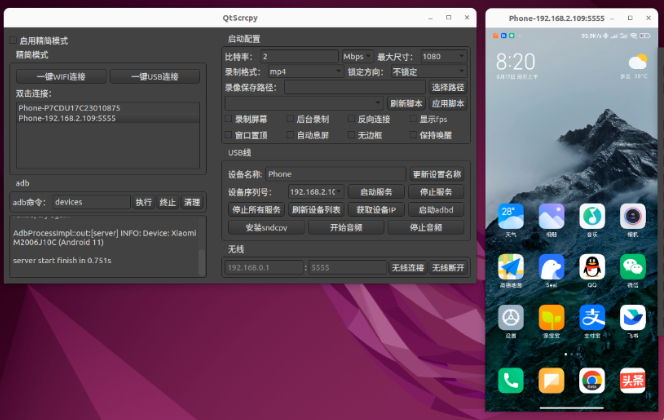Screen dimensions: 664x420
Task: Enable the 自动息屏 checkbox
Action: tap(290, 135)
